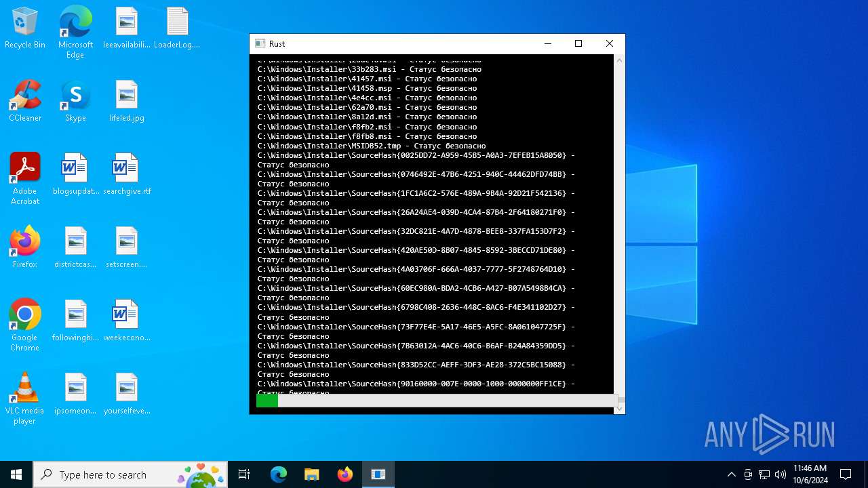868x488 pixels.
Task: Open VLC media player desktop shortcut
Action: click(25, 399)
